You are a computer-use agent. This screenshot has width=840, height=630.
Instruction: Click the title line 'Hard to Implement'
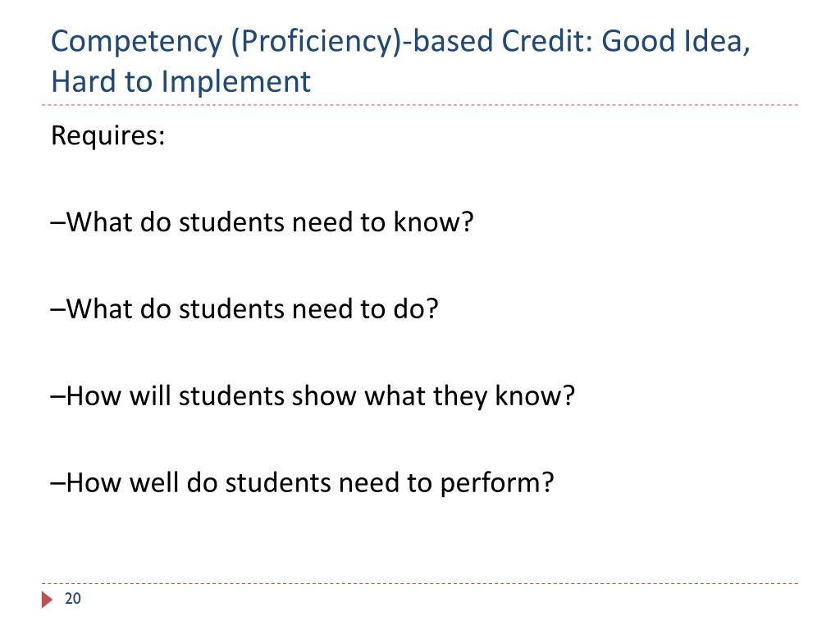[180, 82]
